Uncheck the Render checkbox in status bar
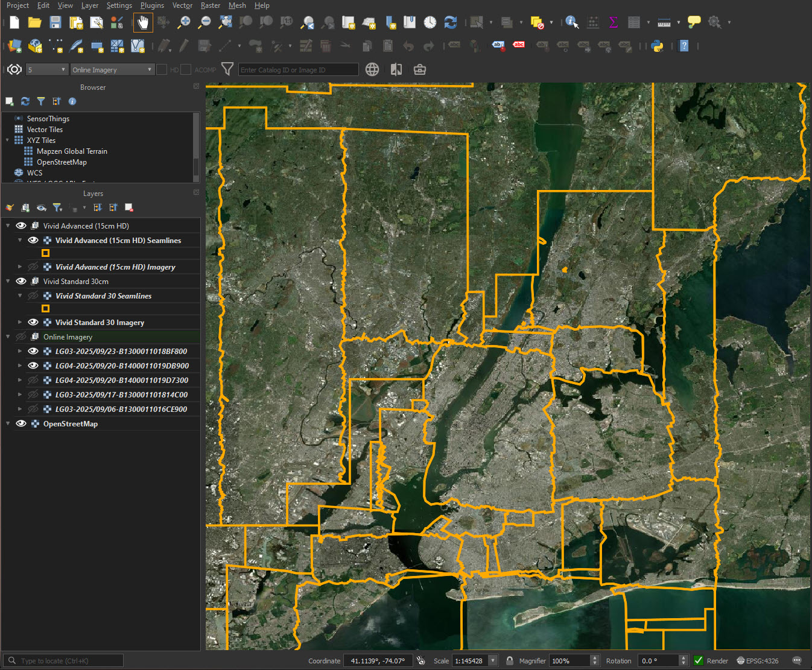 click(x=699, y=660)
